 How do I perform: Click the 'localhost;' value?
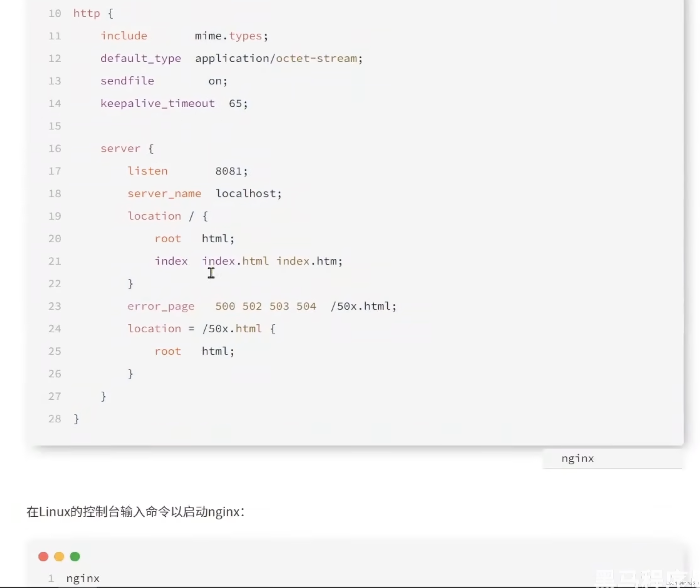(248, 194)
